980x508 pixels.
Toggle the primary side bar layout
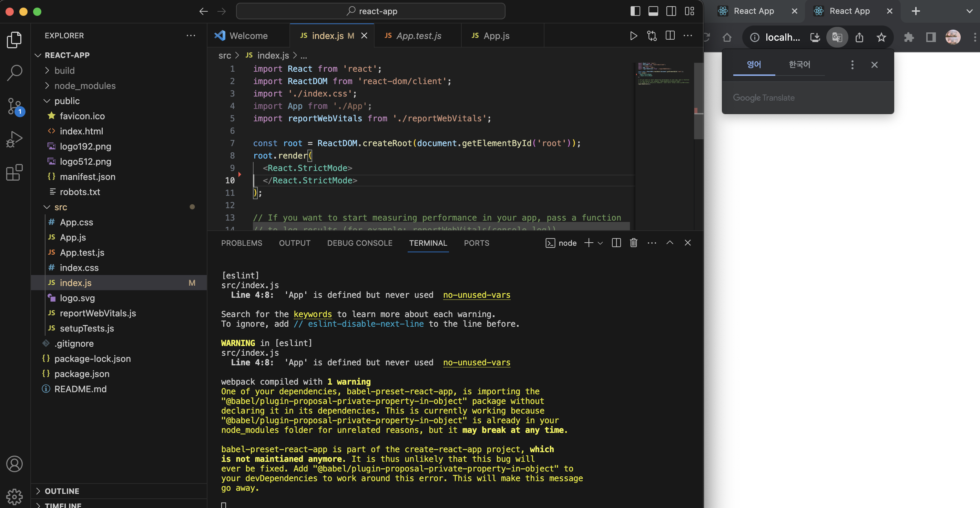tap(635, 11)
